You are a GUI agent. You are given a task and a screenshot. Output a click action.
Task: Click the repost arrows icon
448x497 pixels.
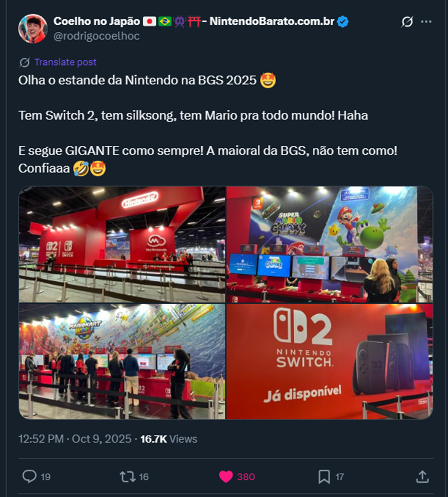pyautogui.click(x=127, y=477)
